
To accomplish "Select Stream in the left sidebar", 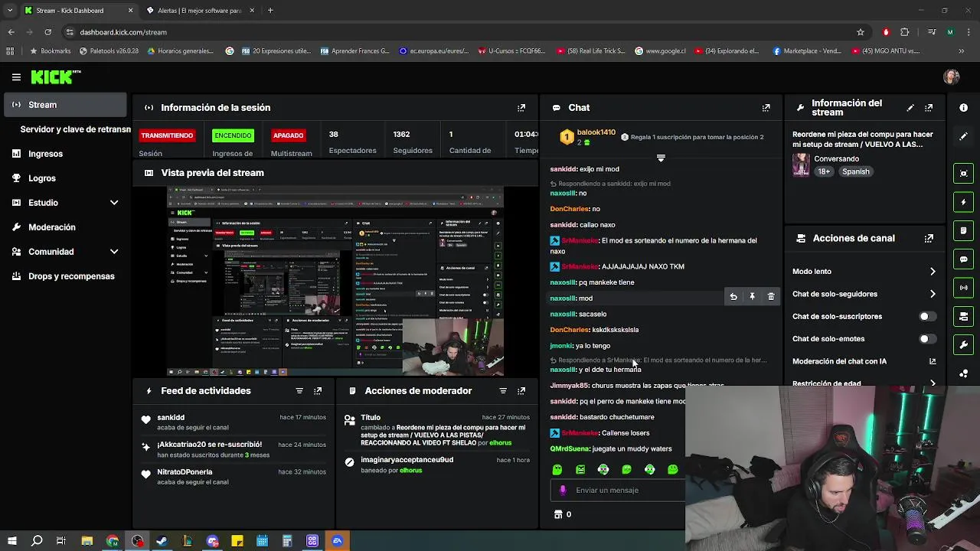I will pos(65,105).
